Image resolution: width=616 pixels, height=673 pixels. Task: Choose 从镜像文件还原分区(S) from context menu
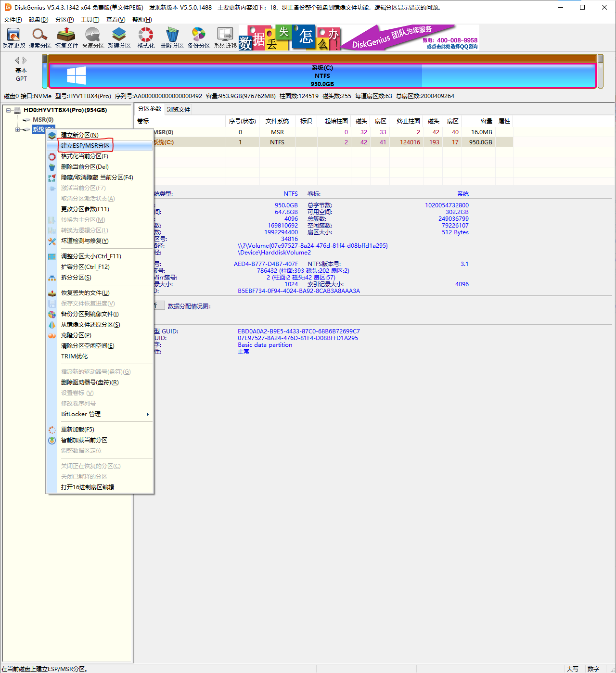100,325
